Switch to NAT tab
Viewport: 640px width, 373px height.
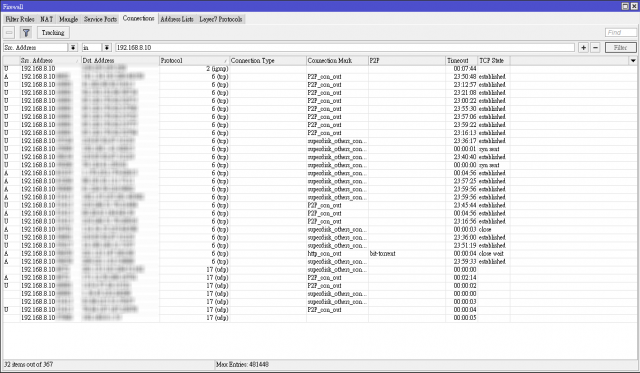(47, 19)
